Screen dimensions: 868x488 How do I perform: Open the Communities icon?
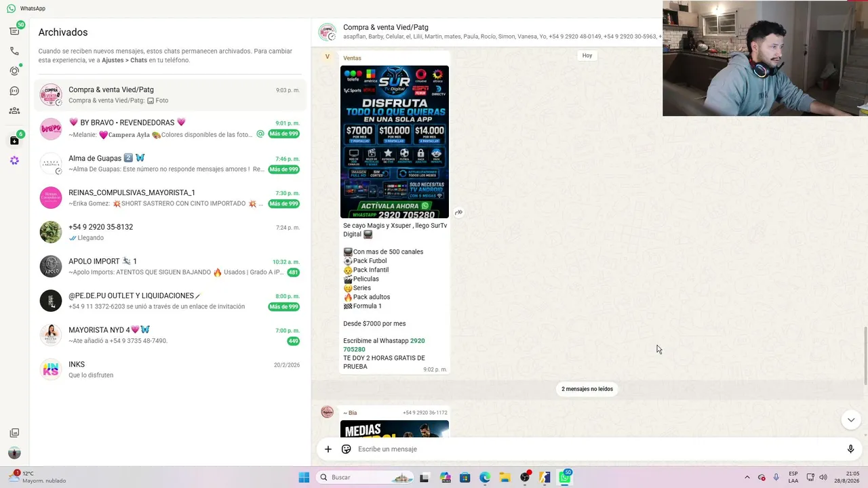[x=14, y=110]
